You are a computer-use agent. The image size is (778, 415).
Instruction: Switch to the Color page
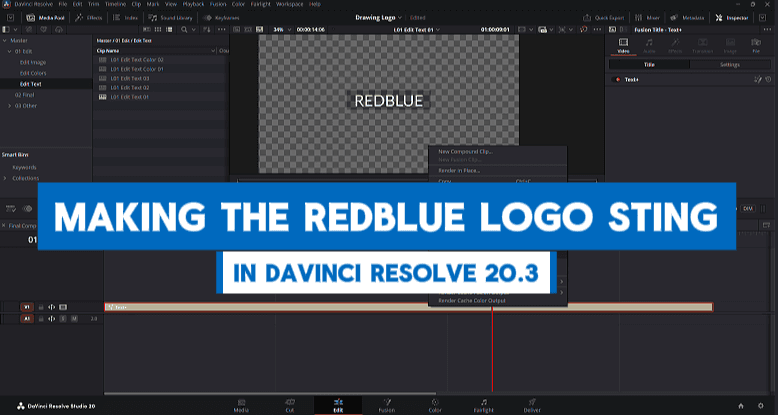tap(435, 406)
